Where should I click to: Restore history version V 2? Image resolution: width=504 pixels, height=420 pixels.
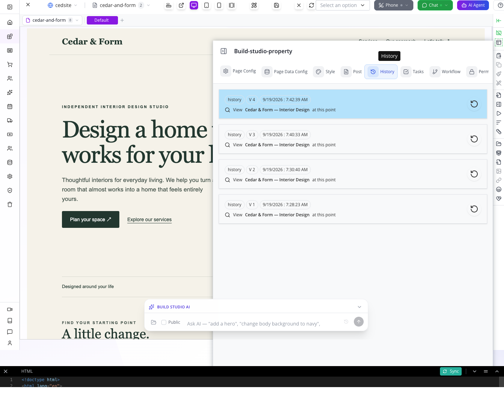pos(474,174)
